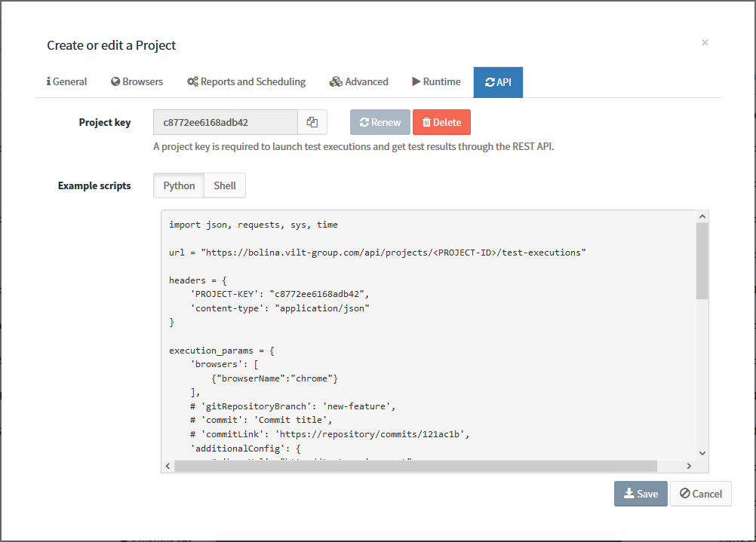Screen dimensions: 756x542
Task: Renew the project key
Action: click(x=380, y=122)
